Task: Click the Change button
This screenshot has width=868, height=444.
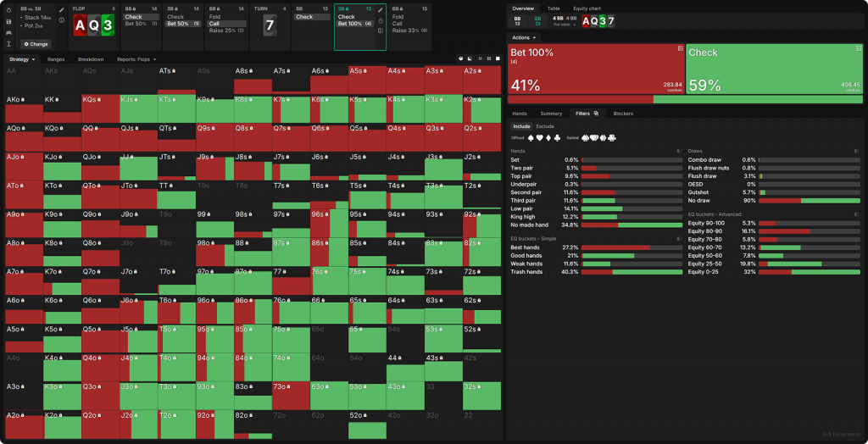Action: pos(36,43)
